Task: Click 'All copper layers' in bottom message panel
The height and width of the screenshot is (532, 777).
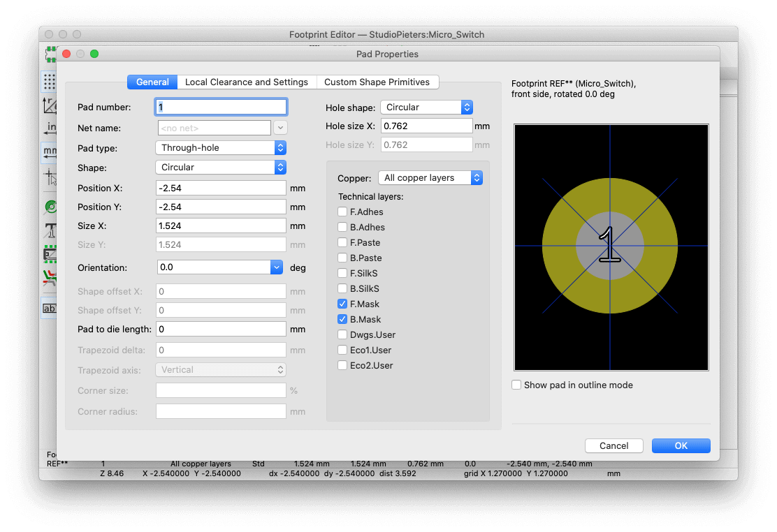Action: click(x=201, y=464)
